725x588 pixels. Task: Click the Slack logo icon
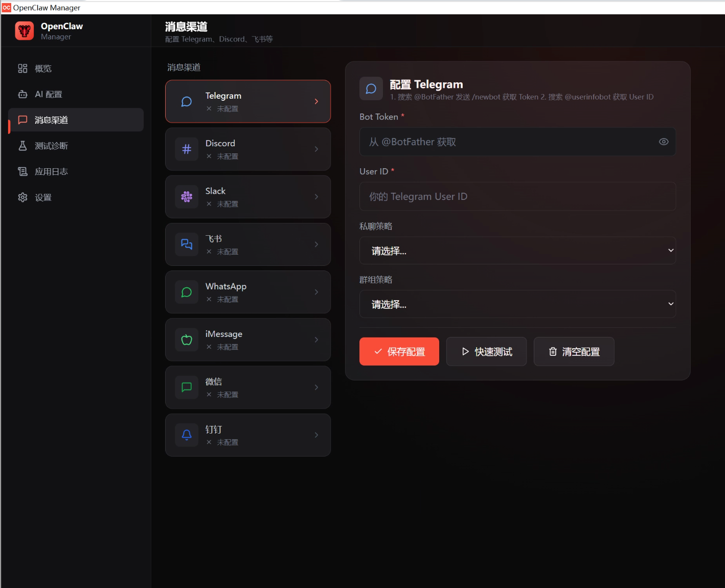[187, 197]
